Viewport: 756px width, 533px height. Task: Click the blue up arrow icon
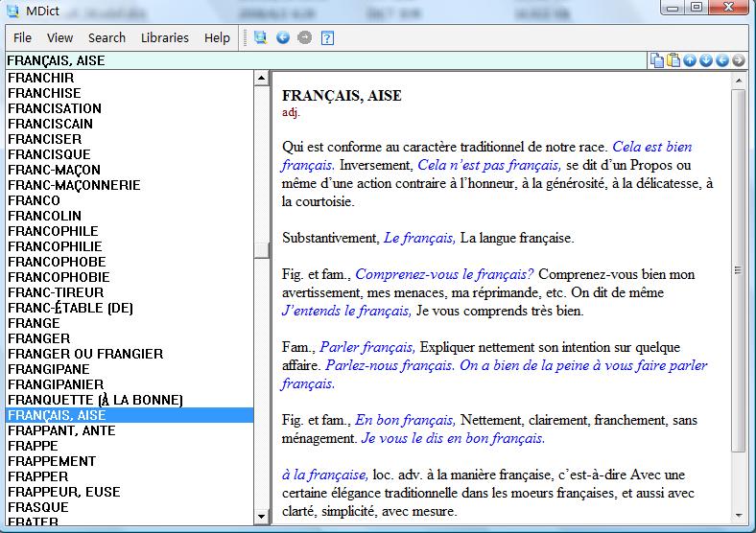(x=690, y=60)
